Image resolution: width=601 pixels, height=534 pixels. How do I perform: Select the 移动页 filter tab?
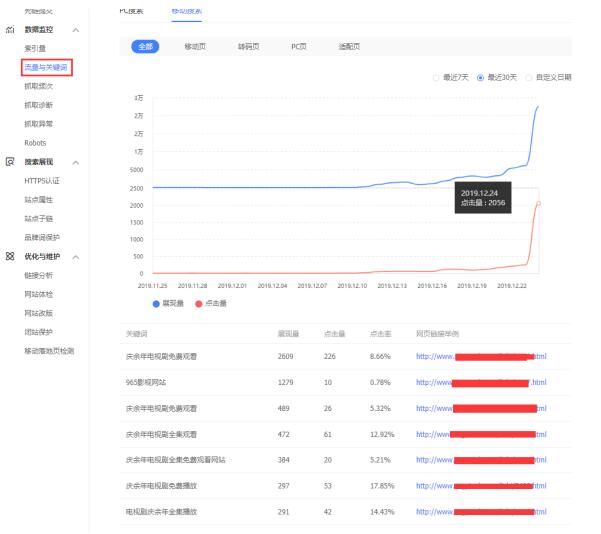click(198, 47)
